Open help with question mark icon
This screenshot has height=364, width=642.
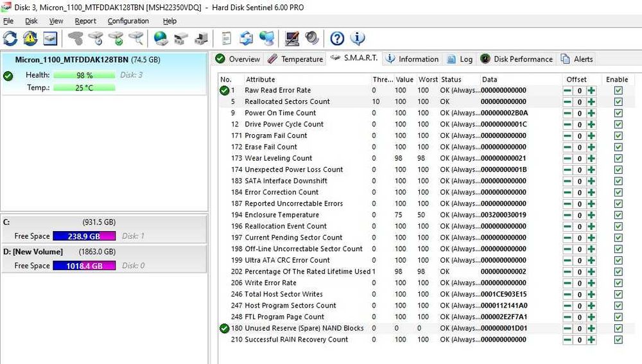(337, 39)
